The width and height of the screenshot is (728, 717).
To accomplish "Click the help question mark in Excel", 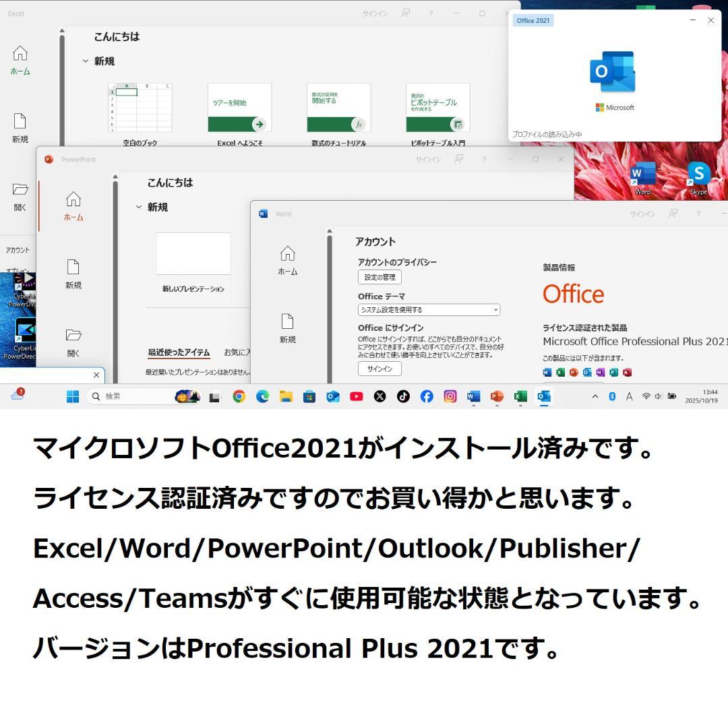I will (431, 13).
